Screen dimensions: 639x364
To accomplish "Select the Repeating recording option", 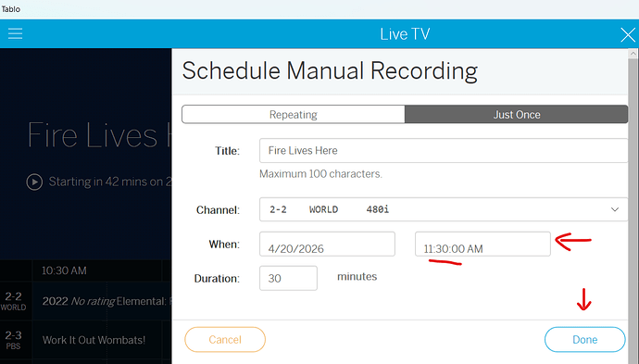I will click(294, 115).
